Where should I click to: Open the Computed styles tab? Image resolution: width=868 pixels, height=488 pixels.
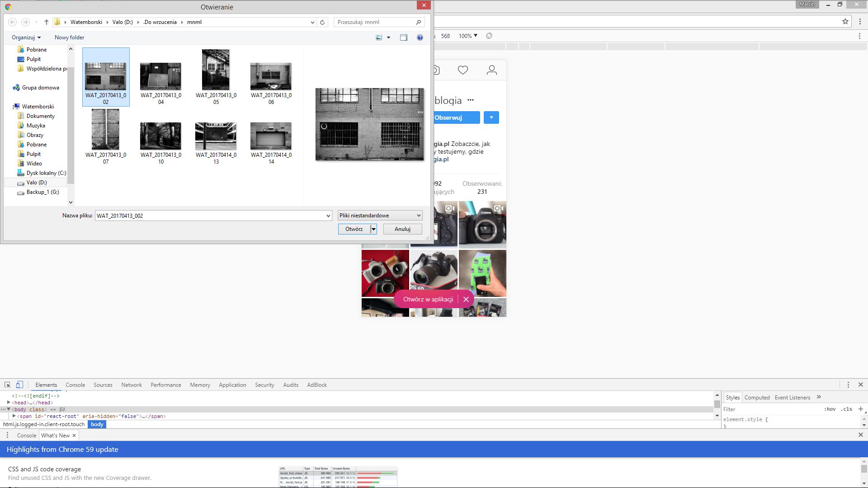[x=757, y=398]
